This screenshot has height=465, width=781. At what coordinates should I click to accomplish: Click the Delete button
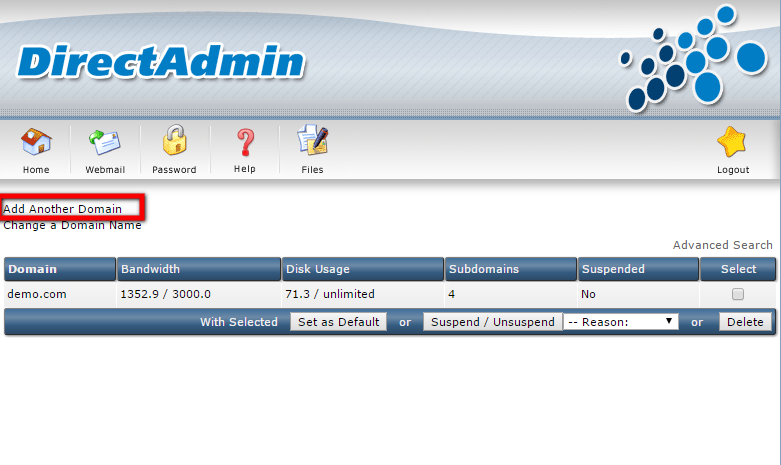745,322
